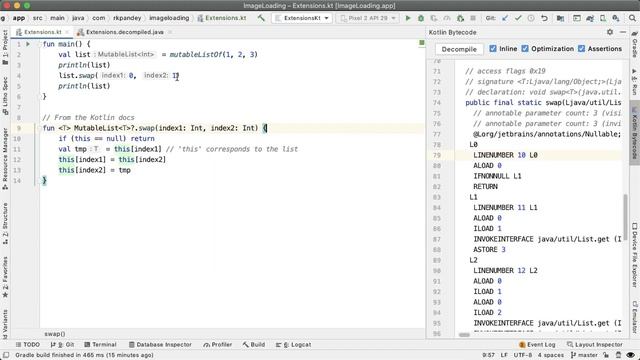Screen dimensions: 640x360
Task: Open Structure side tool window
Action: point(5,224)
